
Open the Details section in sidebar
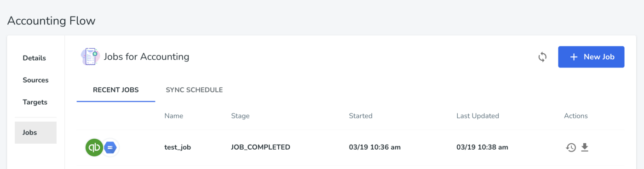(34, 58)
